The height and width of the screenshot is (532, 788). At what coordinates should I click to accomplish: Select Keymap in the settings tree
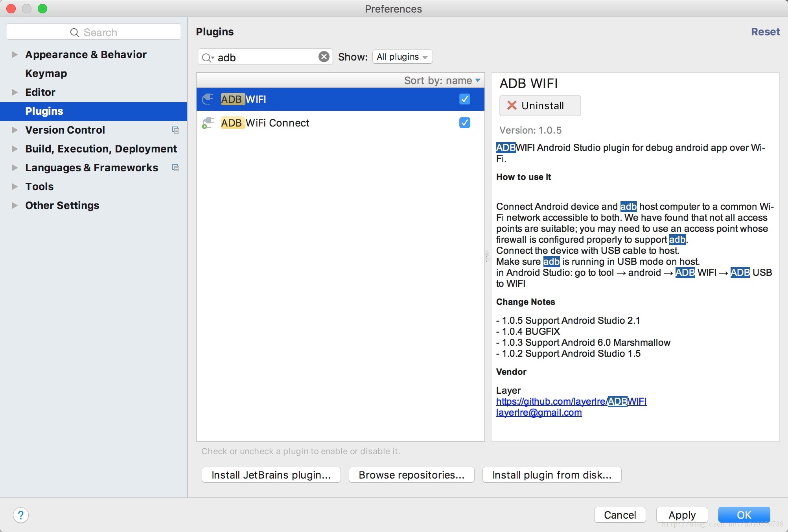coord(46,73)
